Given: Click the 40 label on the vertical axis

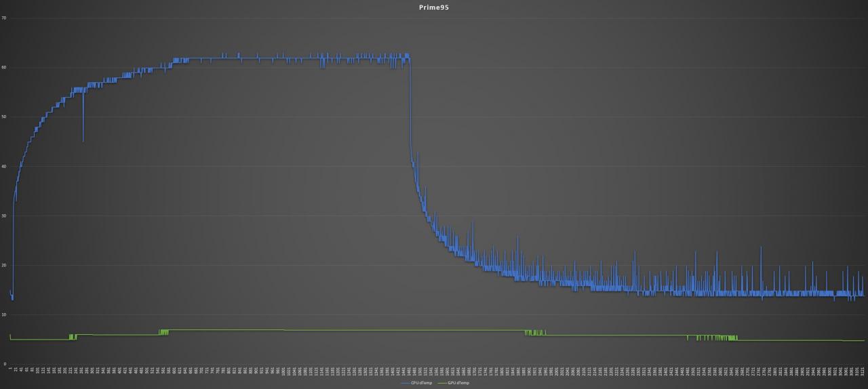Looking at the screenshot, I should [x=4, y=167].
